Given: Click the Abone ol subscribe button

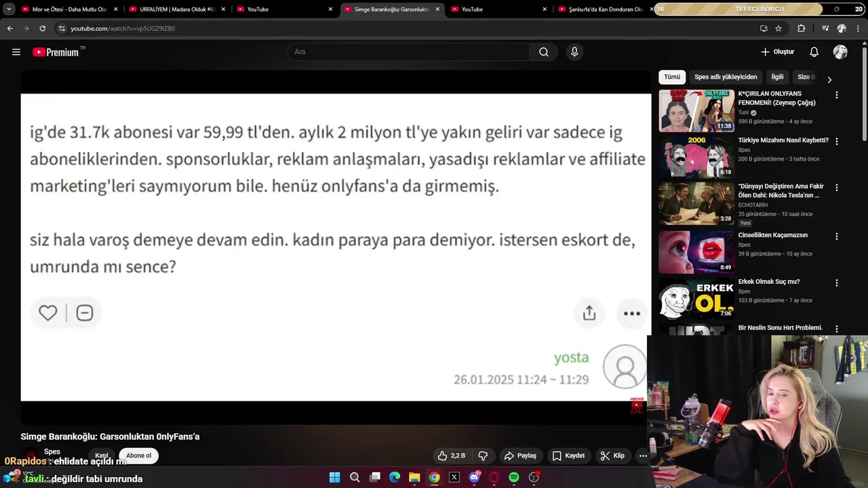Looking at the screenshot, I should click(x=138, y=455).
